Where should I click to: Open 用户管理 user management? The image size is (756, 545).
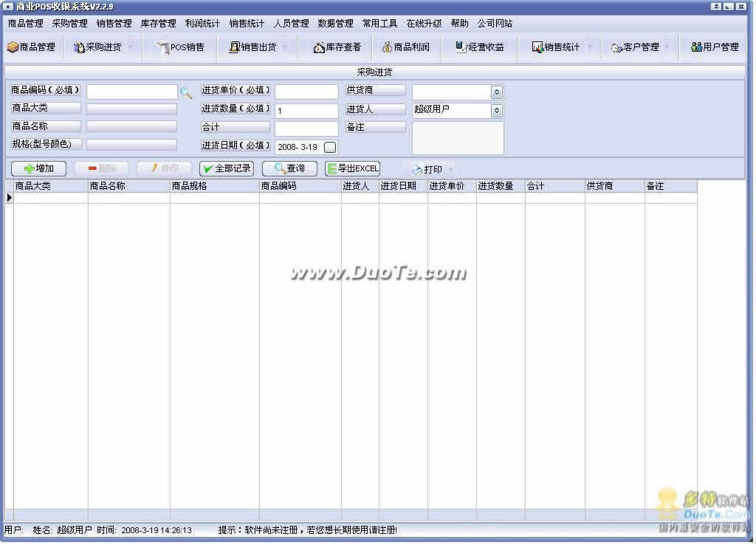[x=715, y=47]
